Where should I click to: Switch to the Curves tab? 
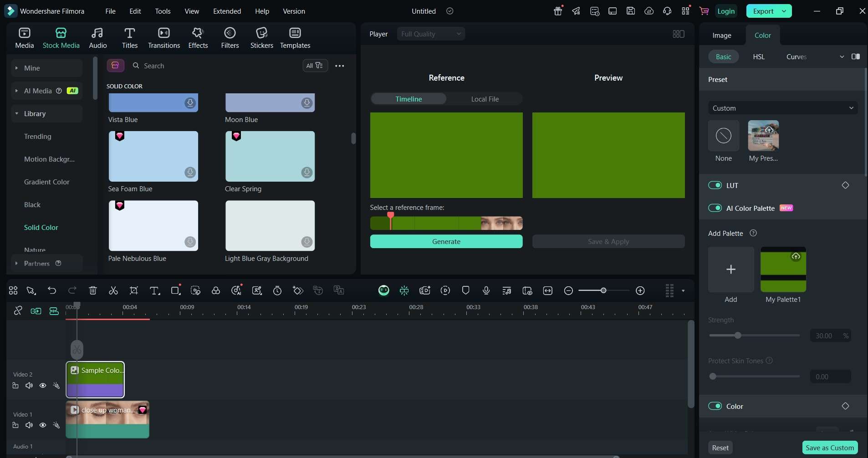797,56
